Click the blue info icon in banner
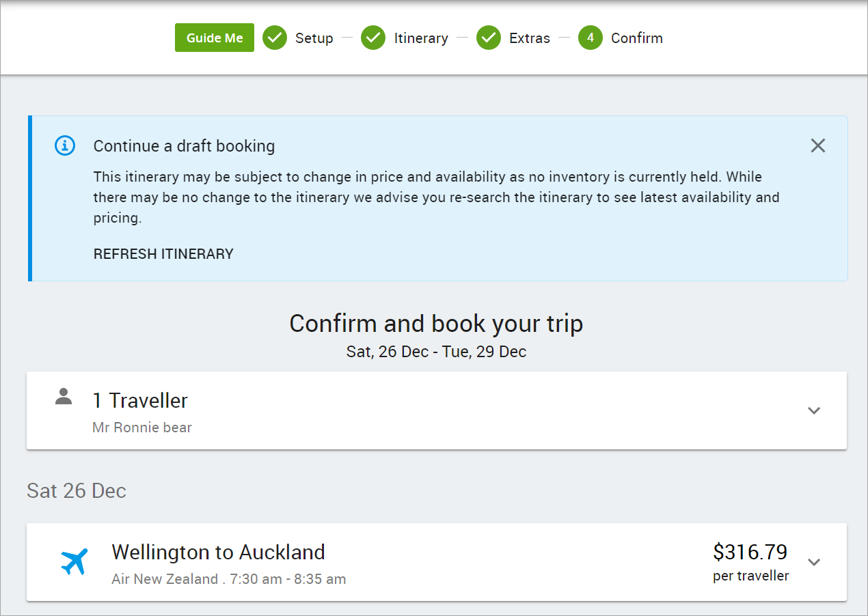Screen dimensions: 868x616 pyautogui.click(x=65, y=145)
